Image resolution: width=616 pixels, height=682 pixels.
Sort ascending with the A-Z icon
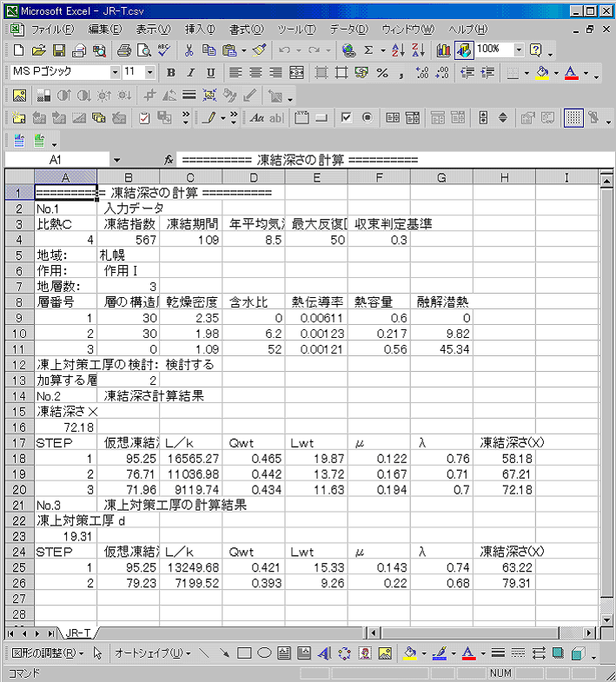(397, 50)
